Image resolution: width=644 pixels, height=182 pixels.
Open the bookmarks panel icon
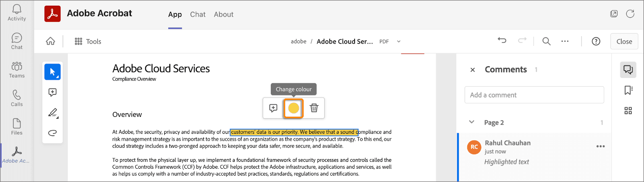point(628,90)
